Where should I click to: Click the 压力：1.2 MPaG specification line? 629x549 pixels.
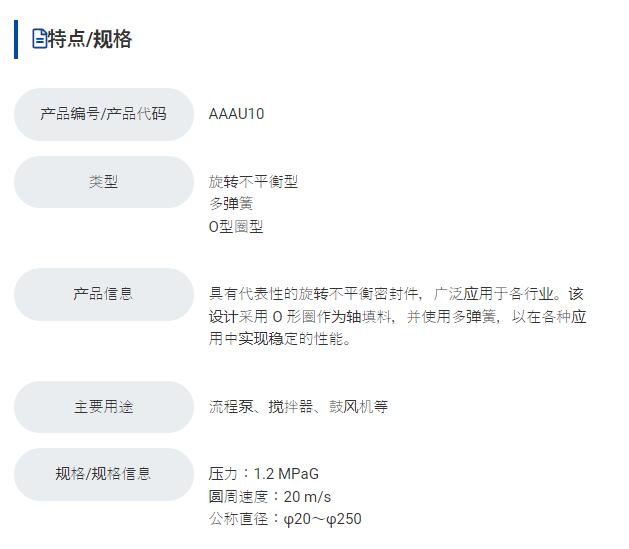tap(264, 474)
